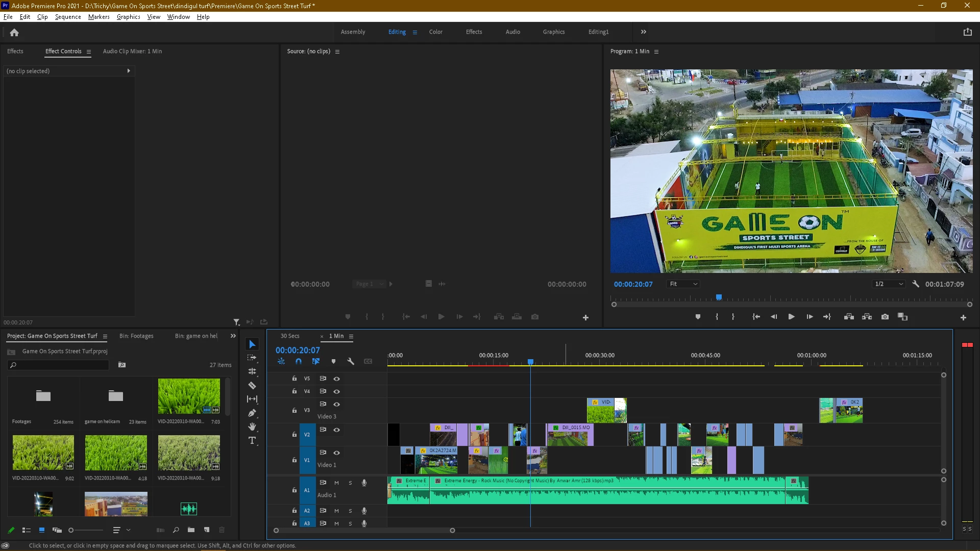Expand the workspace overflow chevron
Screen dimensions: 980x551
coord(643,32)
